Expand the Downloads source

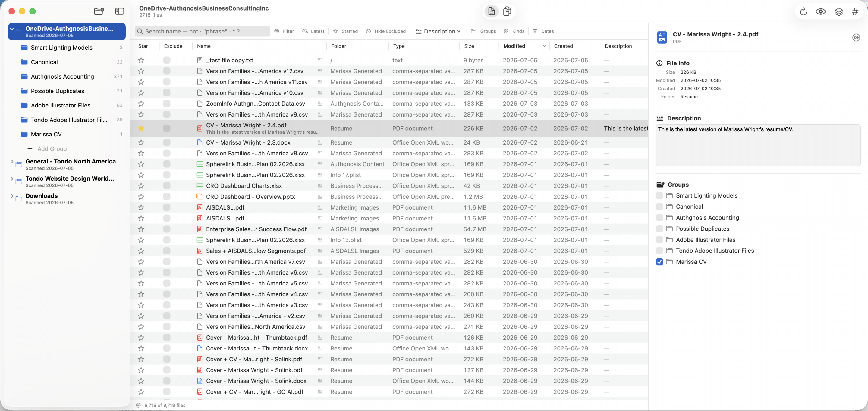pyautogui.click(x=12, y=196)
